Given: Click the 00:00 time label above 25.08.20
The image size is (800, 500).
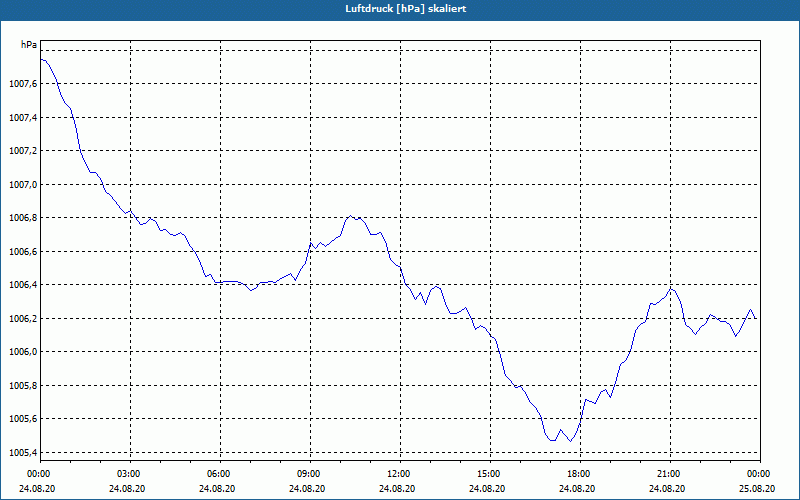Looking at the screenshot, I should [761, 474].
